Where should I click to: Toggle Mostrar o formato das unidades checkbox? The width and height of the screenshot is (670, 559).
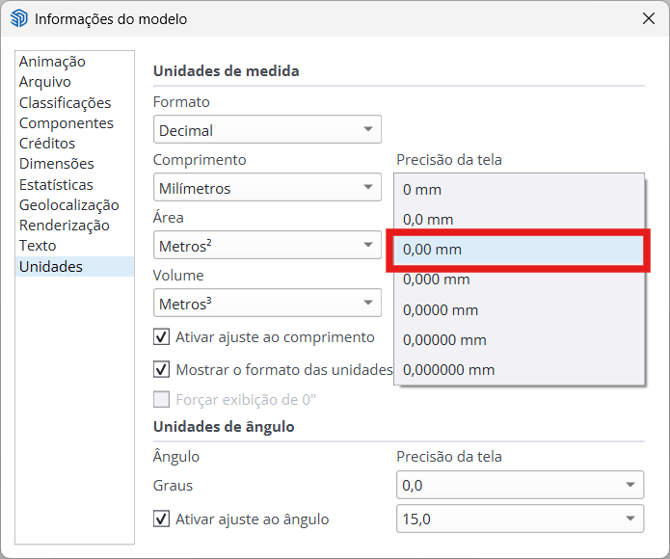(162, 369)
